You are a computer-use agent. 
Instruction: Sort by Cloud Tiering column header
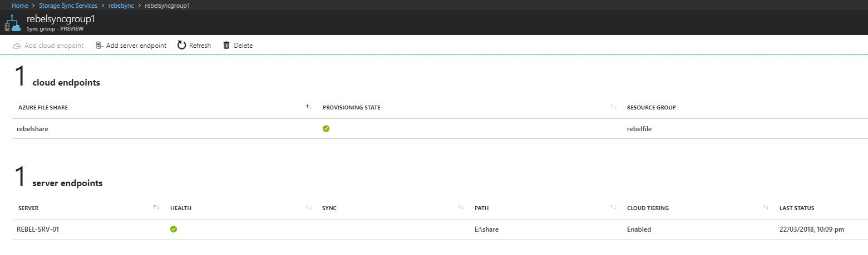648,208
